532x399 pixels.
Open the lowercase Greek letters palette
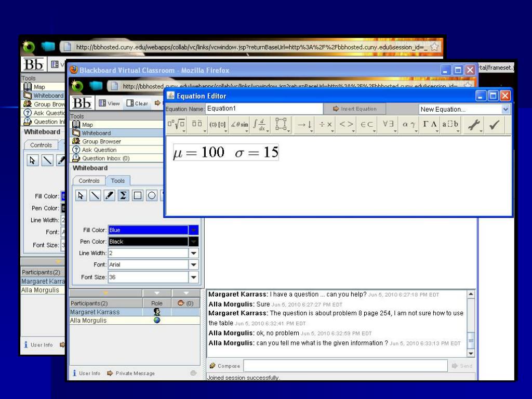pyautogui.click(x=408, y=125)
